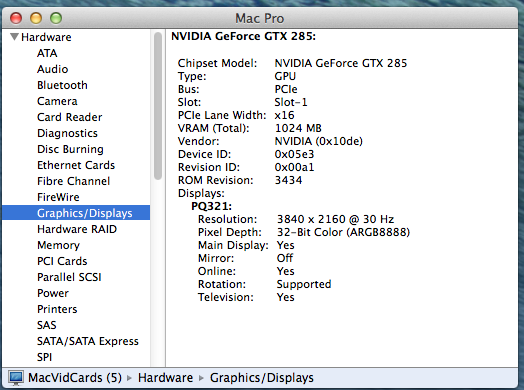Screen dimensions: 524x390
Task: Select Fibre Channel entry
Action: pyautogui.click(x=74, y=181)
